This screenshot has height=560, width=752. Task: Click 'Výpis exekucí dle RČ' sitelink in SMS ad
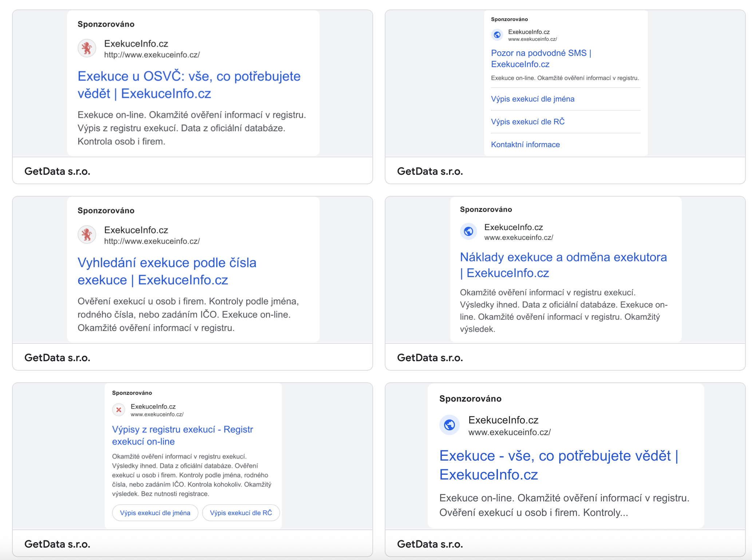(x=528, y=122)
